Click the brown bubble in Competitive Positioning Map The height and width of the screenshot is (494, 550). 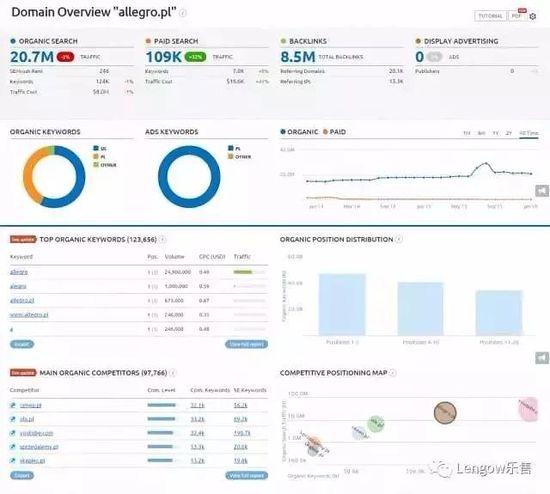(x=445, y=413)
